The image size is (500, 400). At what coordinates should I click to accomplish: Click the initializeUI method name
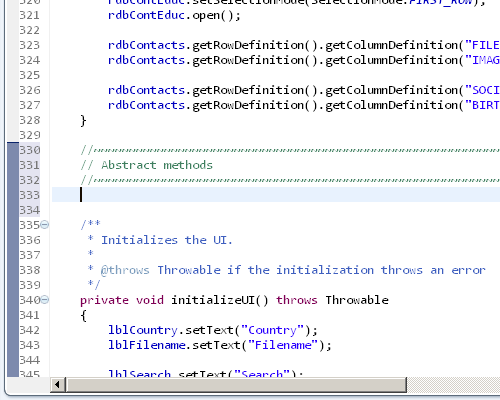(213, 300)
